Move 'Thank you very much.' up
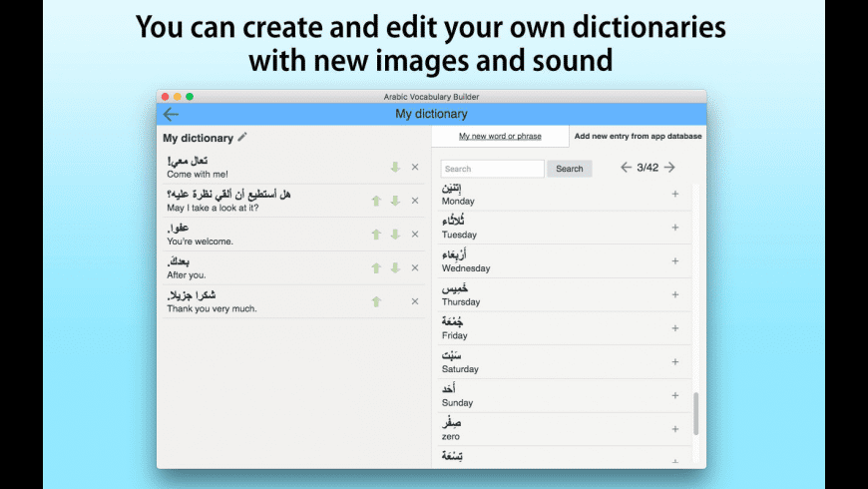 pos(376,301)
